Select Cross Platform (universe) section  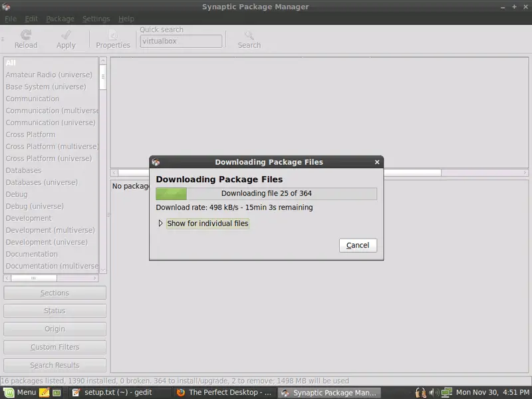(x=51, y=158)
